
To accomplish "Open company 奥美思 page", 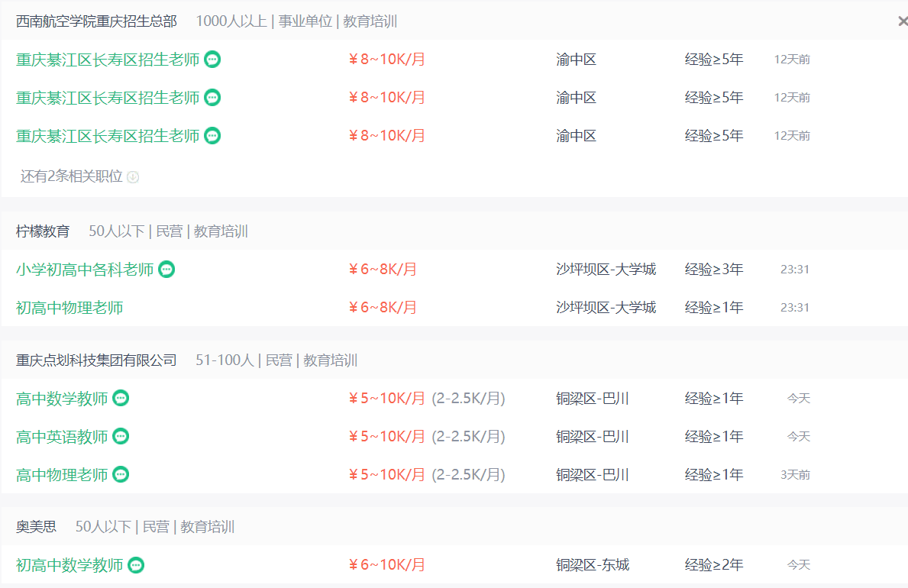I will [36, 527].
